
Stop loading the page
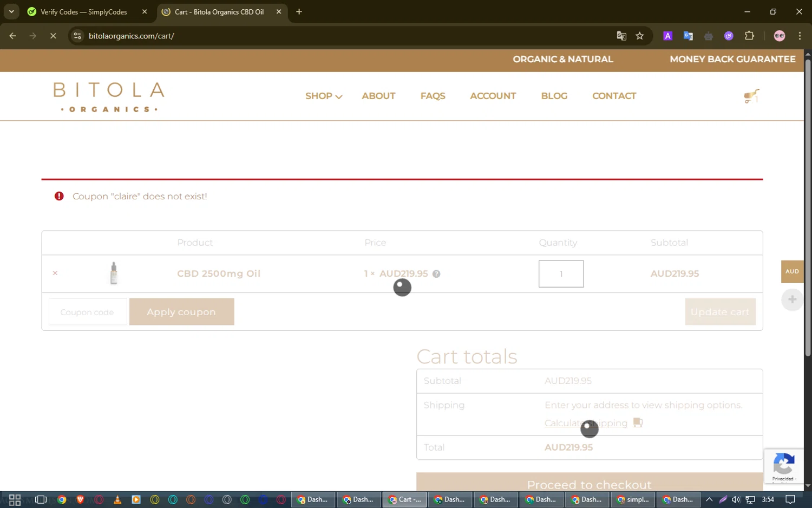53,36
